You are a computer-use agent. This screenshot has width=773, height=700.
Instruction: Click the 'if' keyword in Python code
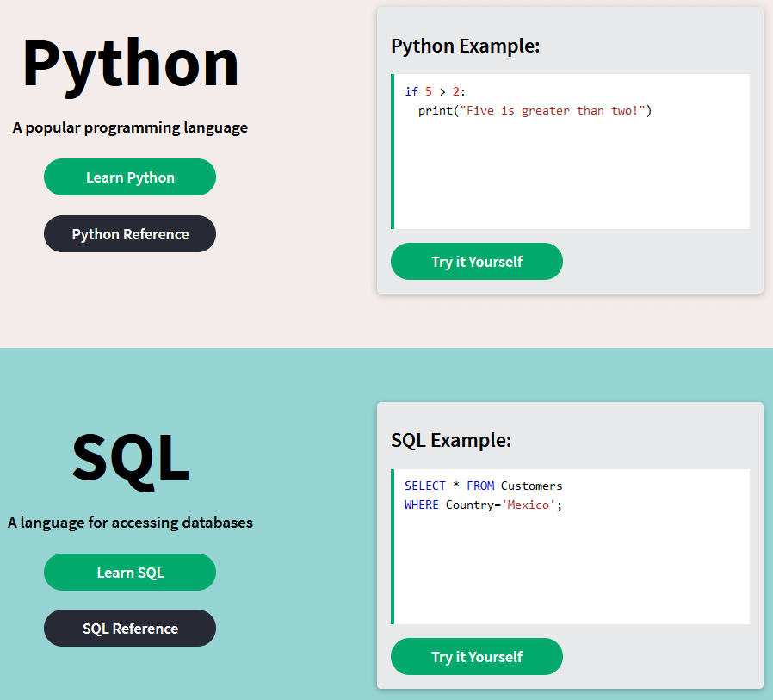pos(411,92)
